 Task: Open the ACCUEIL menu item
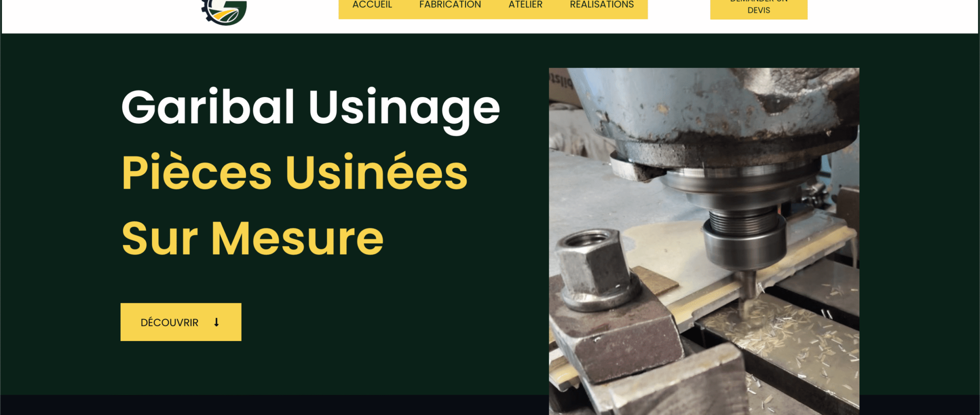pyautogui.click(x=372, y=5)
